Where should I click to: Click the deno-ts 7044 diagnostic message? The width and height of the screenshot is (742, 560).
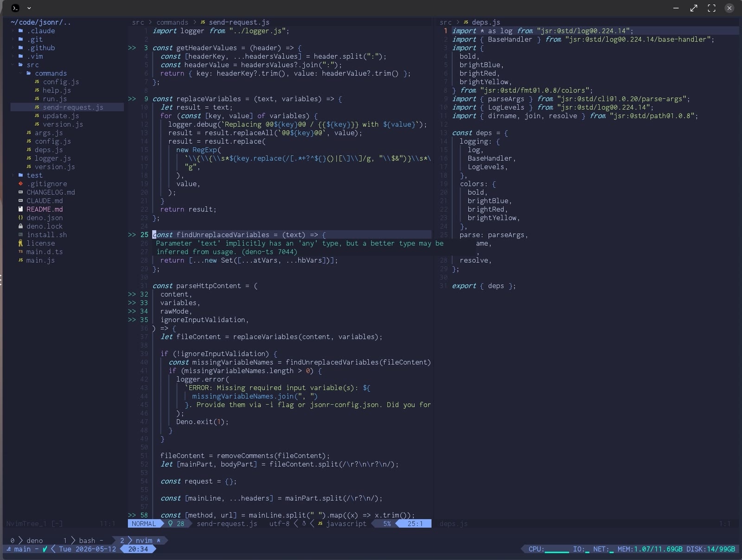click(x=300, y=248)
